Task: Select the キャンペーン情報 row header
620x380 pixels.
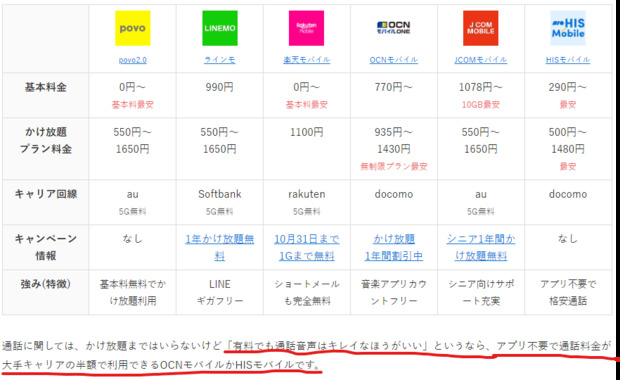Action: click(45, 247)
